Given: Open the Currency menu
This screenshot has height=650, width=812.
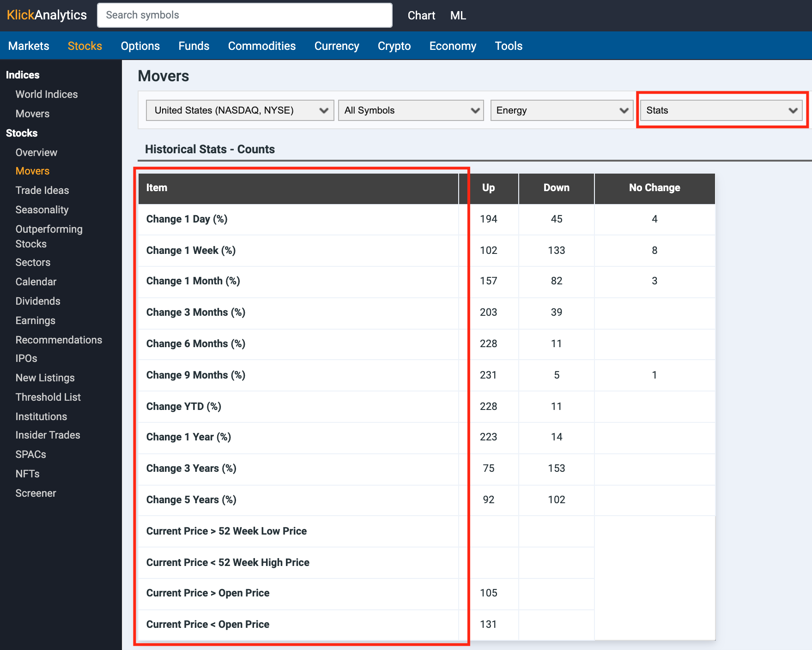Looking at the screenshot, I should [x=337, y=46].
